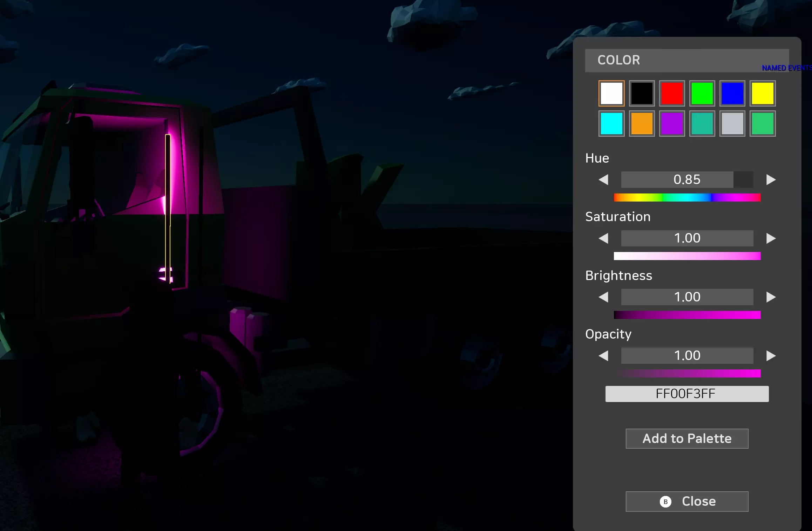Screen dimensions: 812x531
Task: Click the Hue right increase arrow
Action: (x=771, y=180)
